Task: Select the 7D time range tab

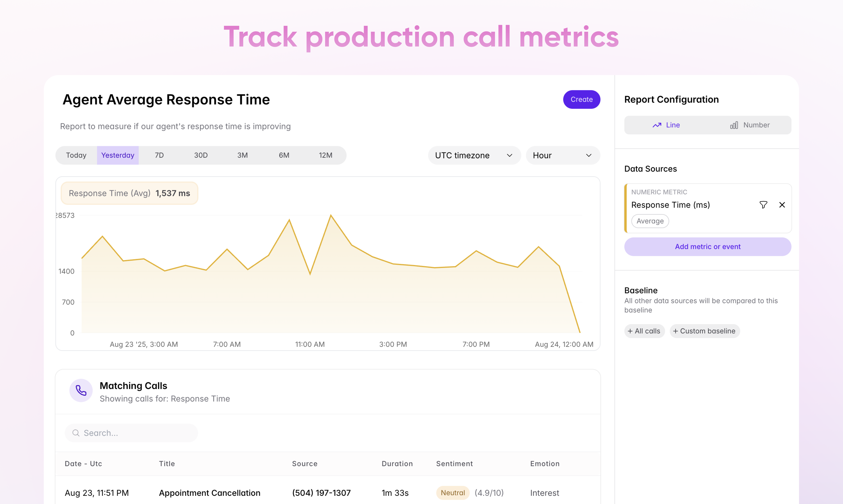Action: pos(159,155)
